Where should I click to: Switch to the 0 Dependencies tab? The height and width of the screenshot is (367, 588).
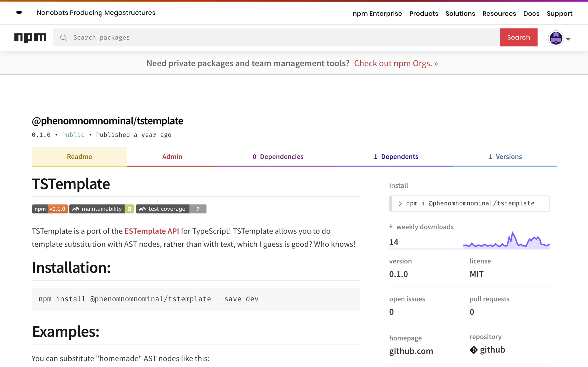[278, 157]
